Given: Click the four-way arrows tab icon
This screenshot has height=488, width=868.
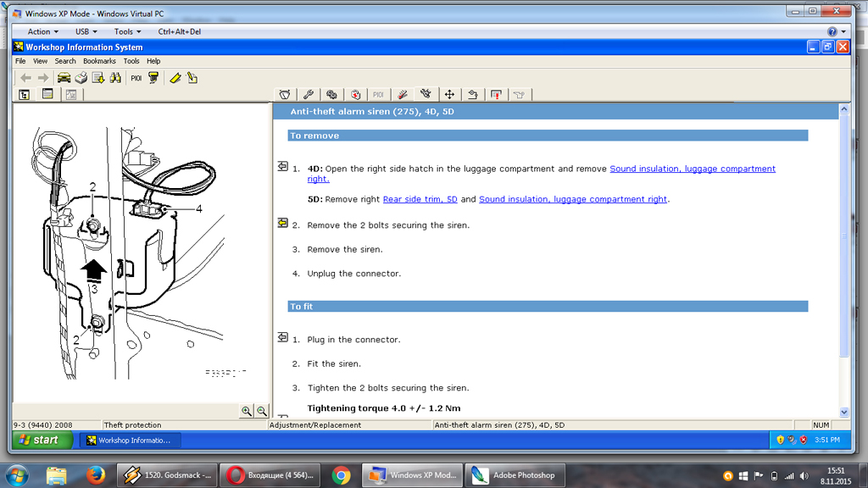Looking at the screenshot, I should click(449, 95).
